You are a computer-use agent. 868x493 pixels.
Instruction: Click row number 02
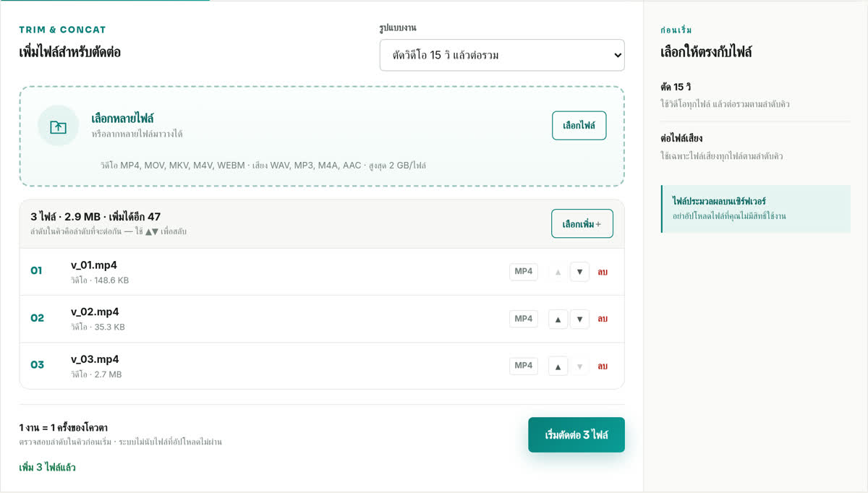point(37,318)
